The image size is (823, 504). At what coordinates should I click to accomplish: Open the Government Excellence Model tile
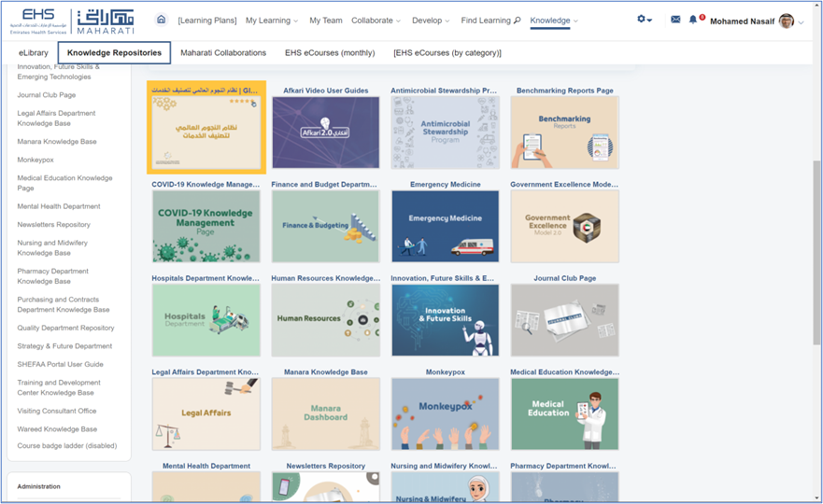565,226
